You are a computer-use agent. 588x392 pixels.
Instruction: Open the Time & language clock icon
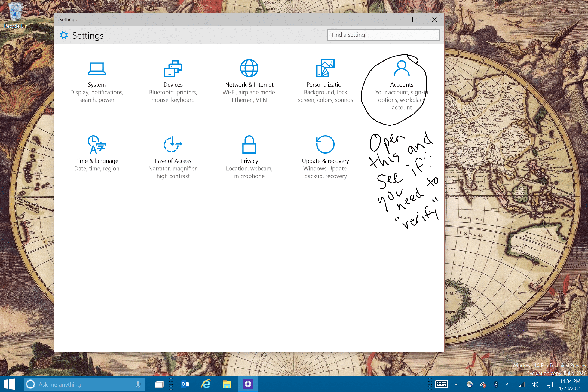[x=97, y=144]
